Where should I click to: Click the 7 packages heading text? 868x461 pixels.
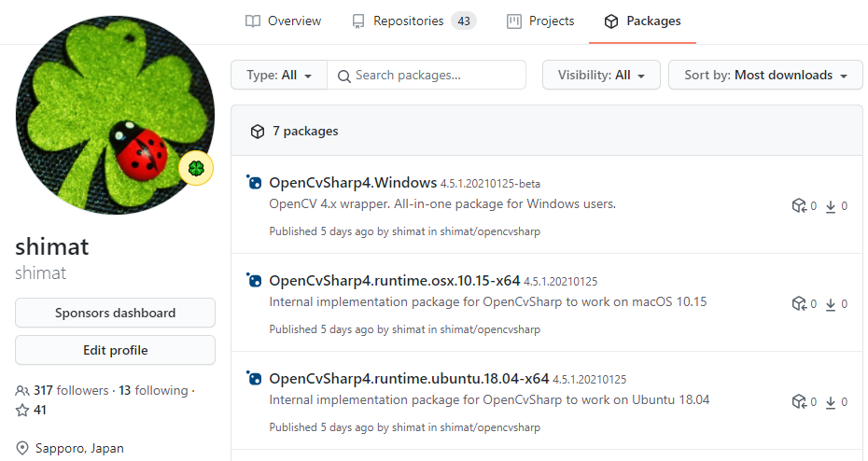305,132
